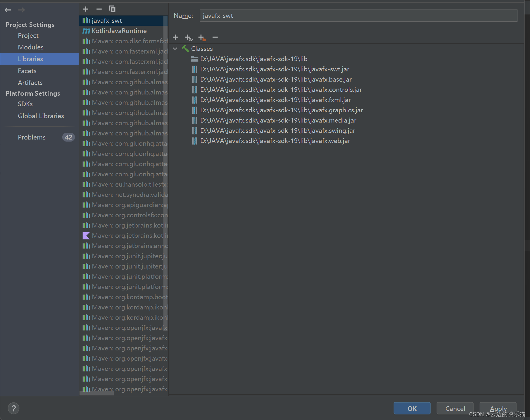
Task: Copy the selected library
Action: point(112,9)
